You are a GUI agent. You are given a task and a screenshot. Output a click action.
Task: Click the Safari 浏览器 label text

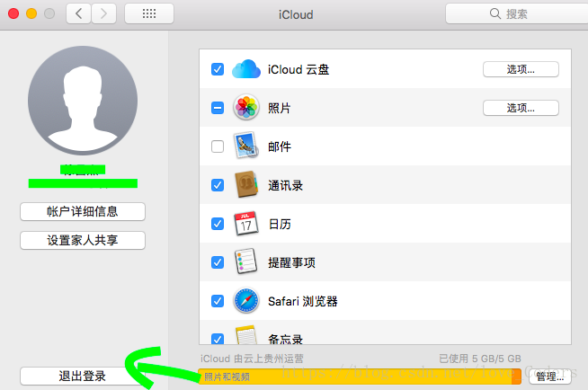303,301
